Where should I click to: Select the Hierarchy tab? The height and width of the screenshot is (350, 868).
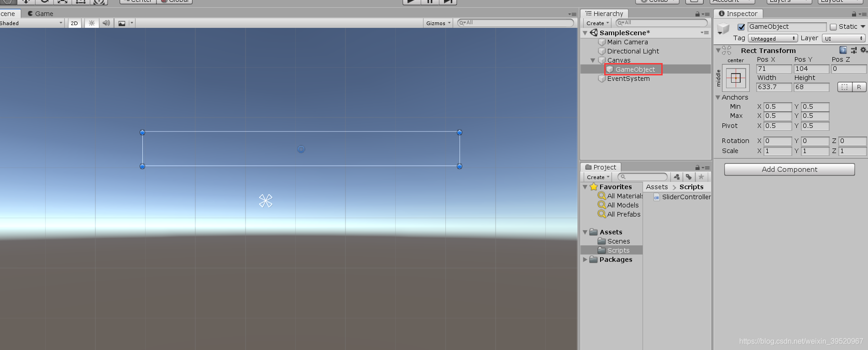tap(604, 14)
